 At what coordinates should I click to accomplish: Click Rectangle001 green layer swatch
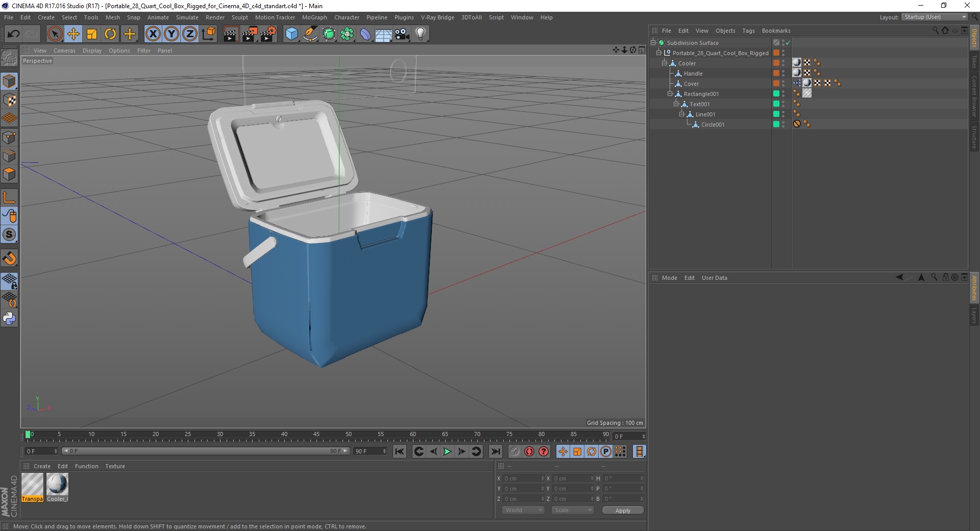pos(776,94)
